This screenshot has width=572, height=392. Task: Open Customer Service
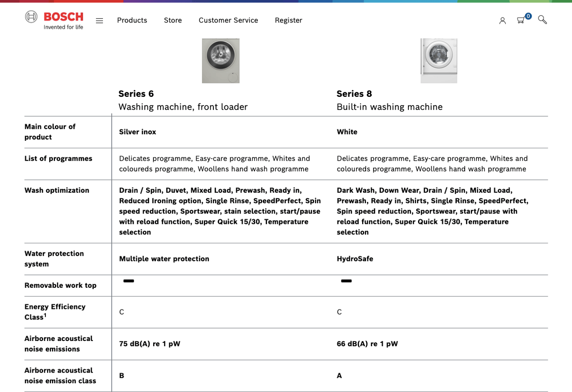228,20
